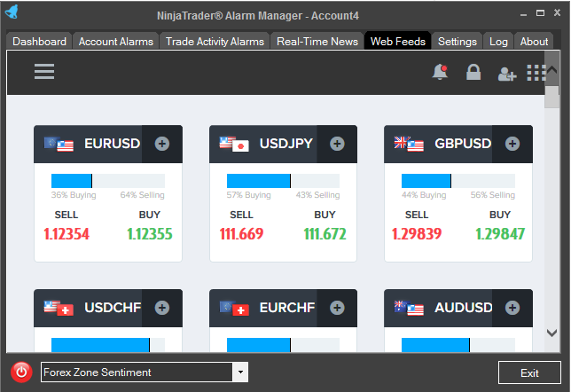Image resolution: width=571 pixels, height=392 pixels.
Task: Click the plus icon on GBPUSD card
Action: coord(512,144)
